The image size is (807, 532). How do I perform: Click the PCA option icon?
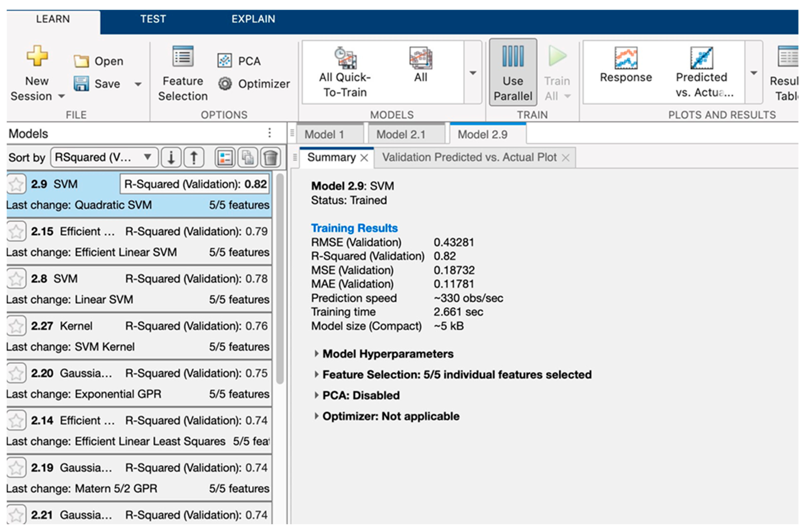pyautogui.click(x=224, y=61)
